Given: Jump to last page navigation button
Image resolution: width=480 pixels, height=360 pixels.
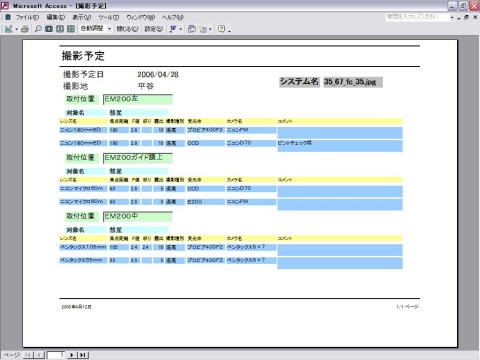Looking at the screenshot, I should [x=83, y=355].
